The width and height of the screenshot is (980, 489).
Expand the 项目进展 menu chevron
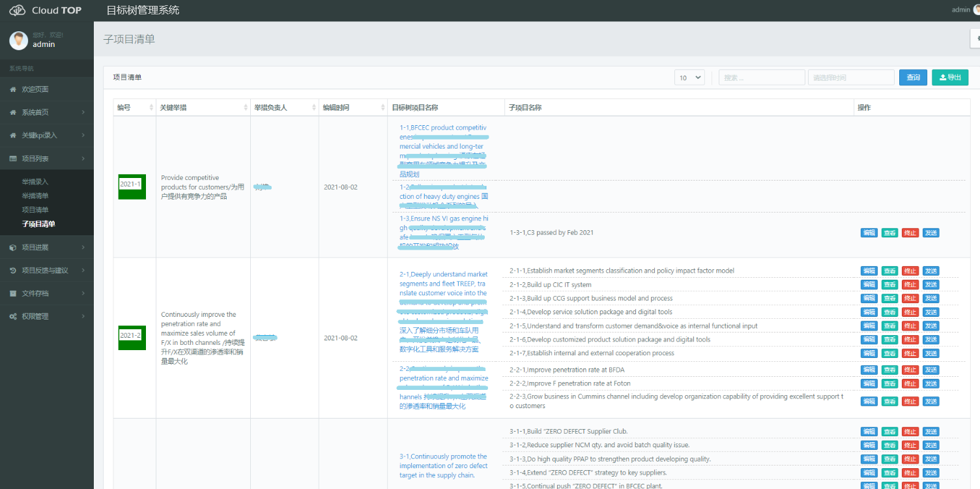point(83,247)
